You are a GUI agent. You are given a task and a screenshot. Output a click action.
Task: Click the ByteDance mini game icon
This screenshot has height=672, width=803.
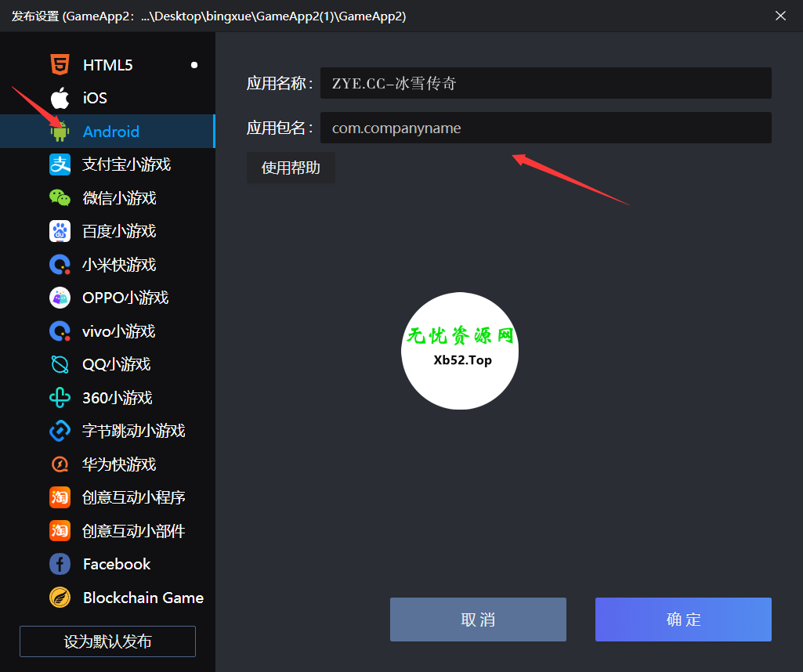pyautogui.click(x=60, y=431)
